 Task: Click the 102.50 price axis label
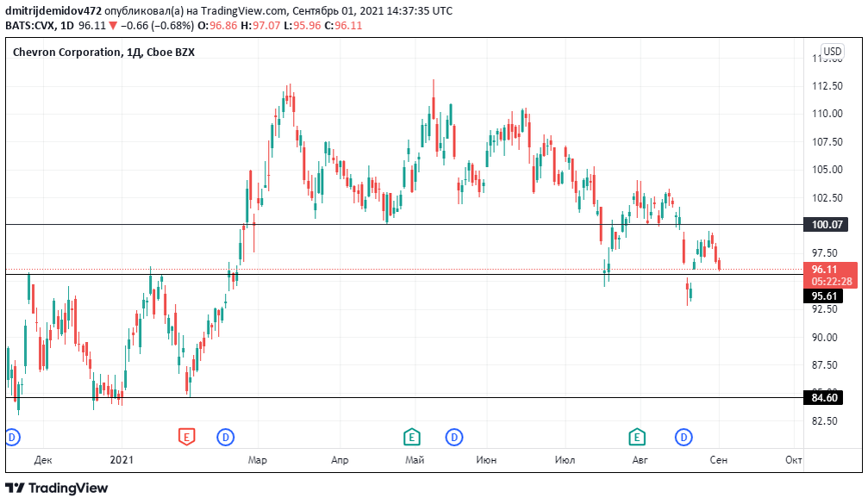point(827,197)
